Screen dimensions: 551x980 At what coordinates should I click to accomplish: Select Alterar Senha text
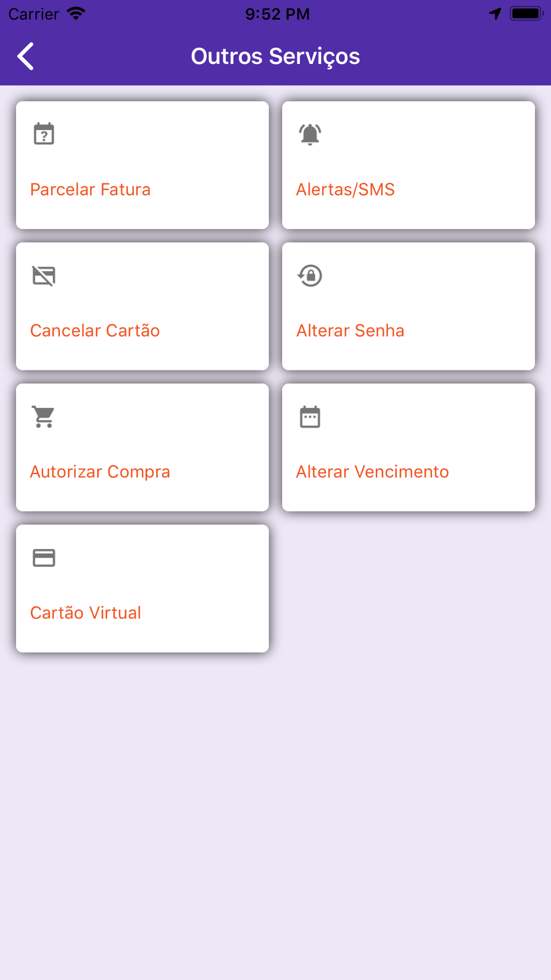(350, 331)
